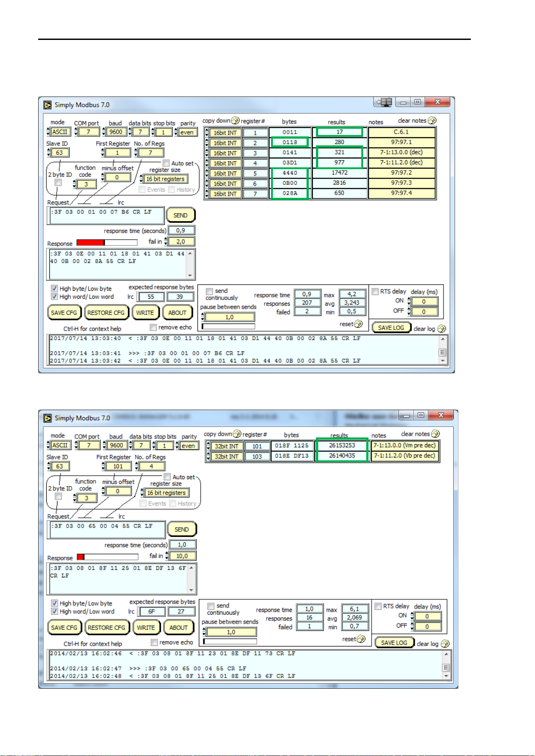Viewport: 535px width, 756px height.
Task: Click the log scrollbar in upper window
Action: tap(443, 350)
